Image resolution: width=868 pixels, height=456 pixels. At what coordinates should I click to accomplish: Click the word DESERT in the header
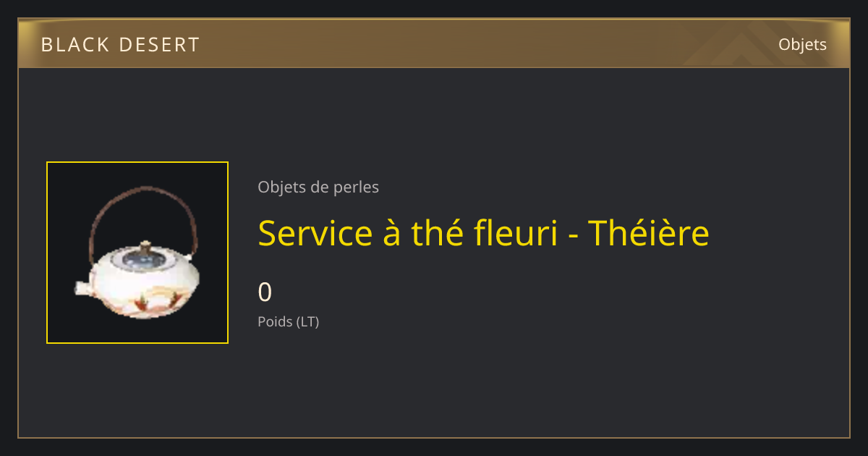[x=159, y=45]
